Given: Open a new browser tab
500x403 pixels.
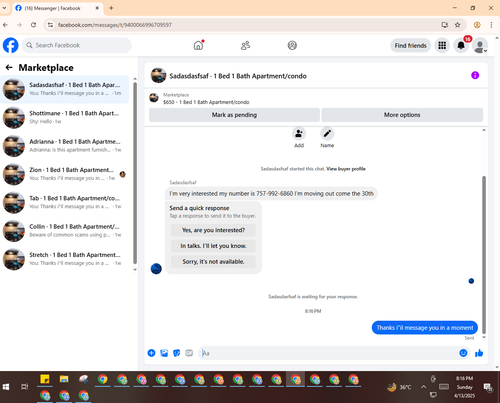Looking at the screenshot, I should click(111, 8).
